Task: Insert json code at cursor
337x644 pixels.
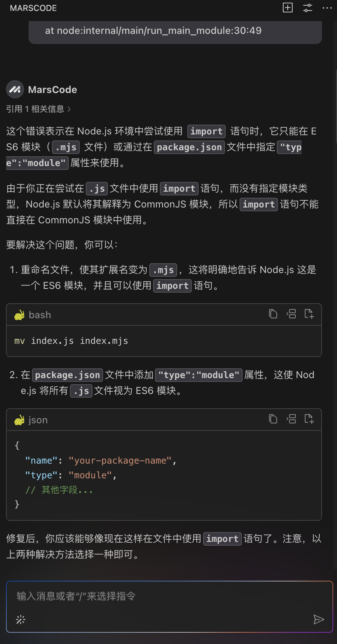Action: tap(291, 419)
